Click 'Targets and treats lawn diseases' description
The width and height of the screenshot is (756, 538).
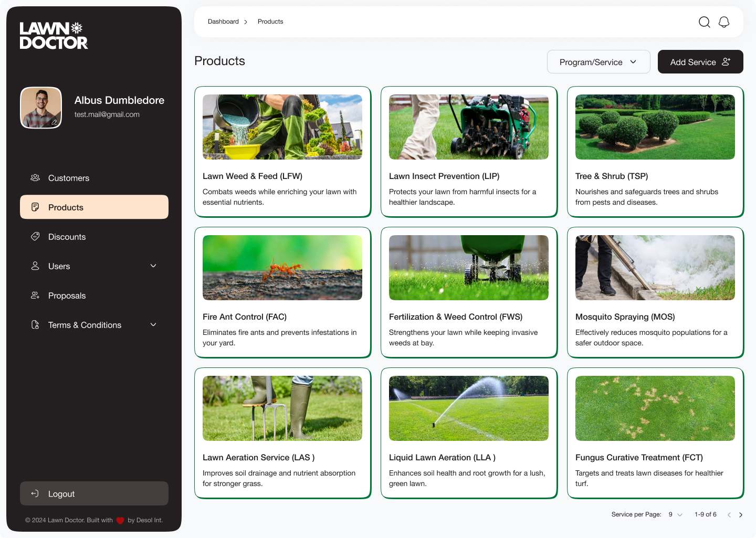click(649, 478)
